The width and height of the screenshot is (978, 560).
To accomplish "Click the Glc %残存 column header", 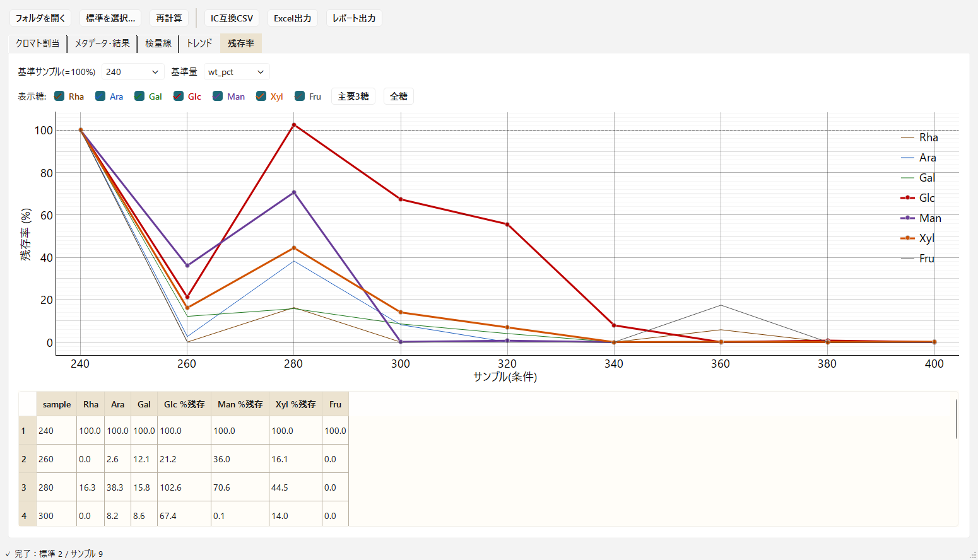I will coord(184,404).
